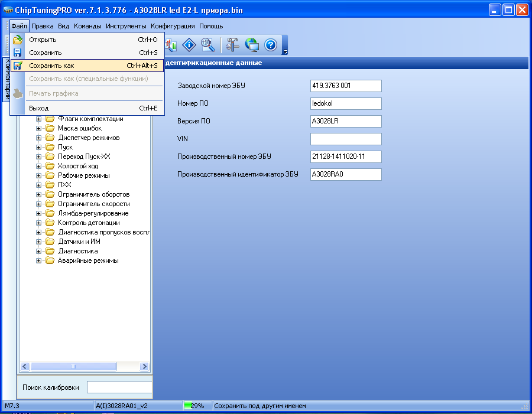Click folder icon beside Рабочие режимы

pos(50,175)
